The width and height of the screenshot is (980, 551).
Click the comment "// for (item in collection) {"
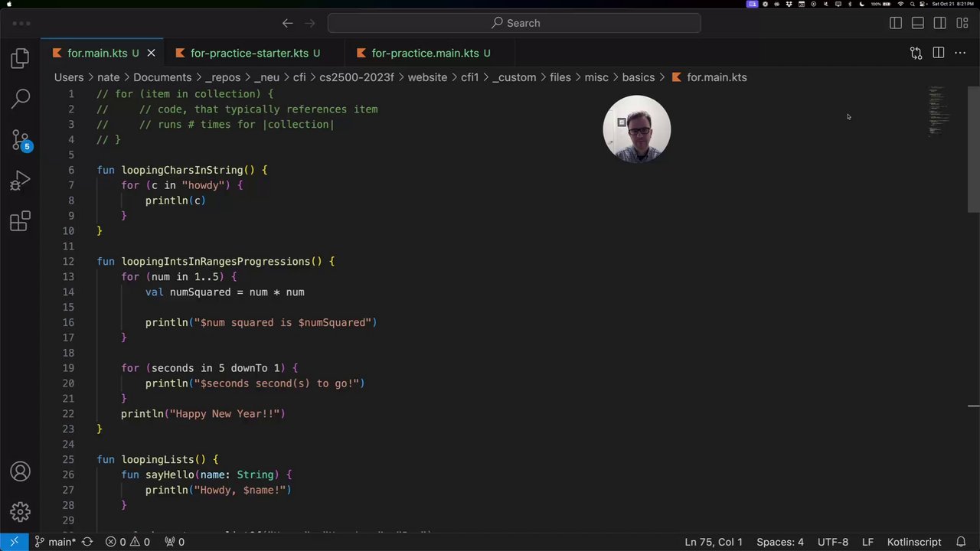(x=185, y=94)
